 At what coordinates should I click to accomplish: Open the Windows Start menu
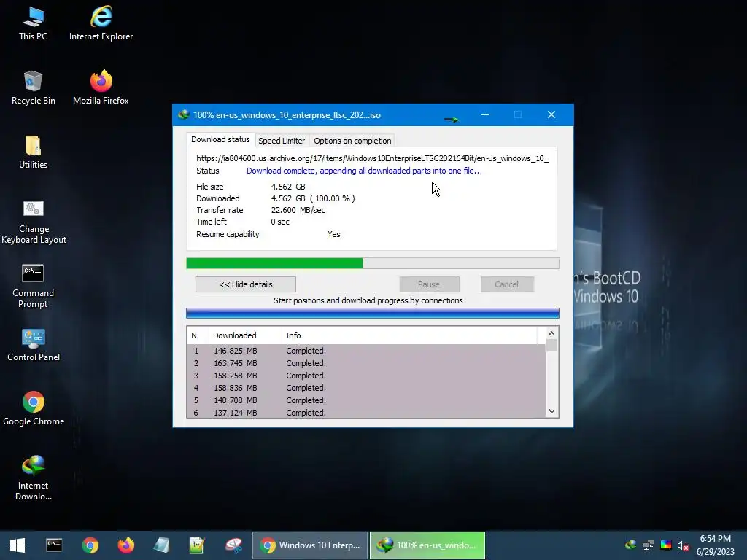point(18,545)
